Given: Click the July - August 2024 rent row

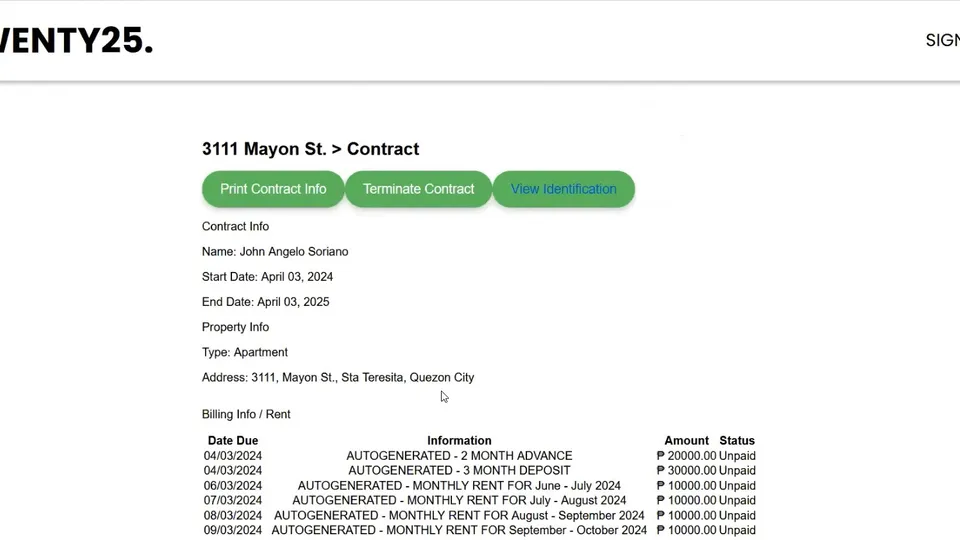Looking at the screenshot, I should pos(479,501).
